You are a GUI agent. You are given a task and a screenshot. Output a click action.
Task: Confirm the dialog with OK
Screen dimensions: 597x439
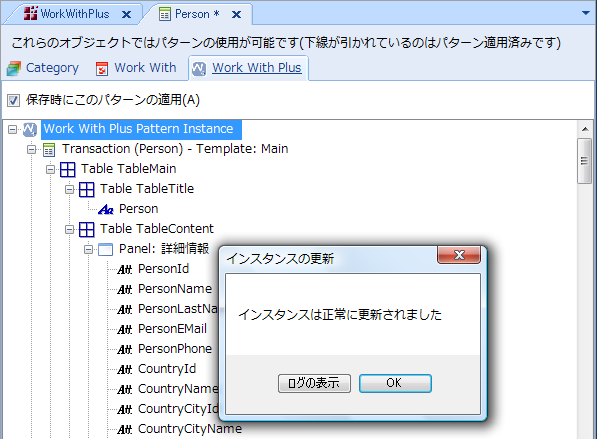395,383
